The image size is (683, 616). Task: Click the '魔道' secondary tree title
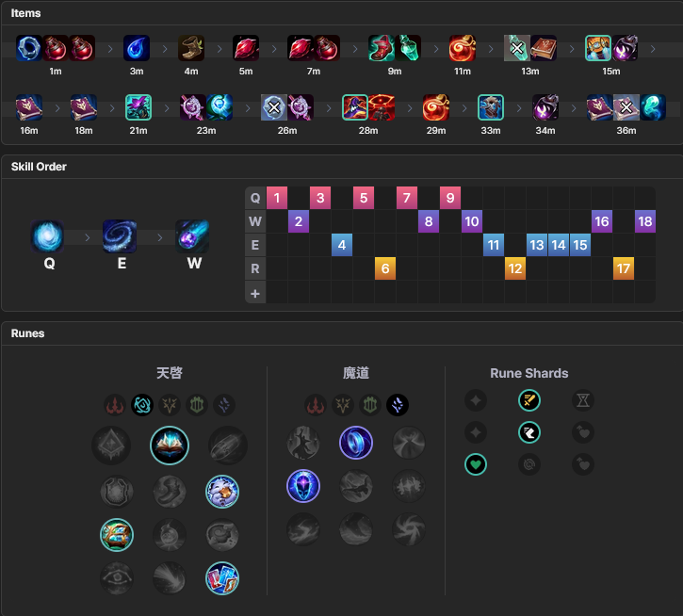(356, 373)
